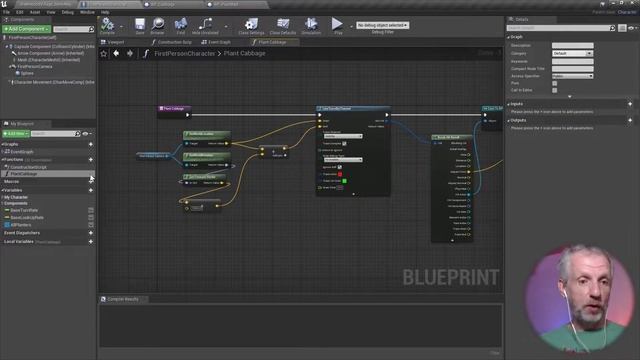Viewport: 640px width, 360px height.
Task: Toggle the Pure checkbox in Details
Action: tap(554, 83)
